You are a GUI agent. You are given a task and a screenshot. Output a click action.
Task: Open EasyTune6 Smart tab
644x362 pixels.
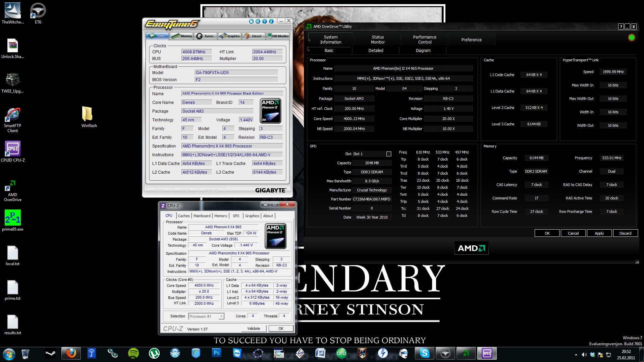(x=254, y=36)
